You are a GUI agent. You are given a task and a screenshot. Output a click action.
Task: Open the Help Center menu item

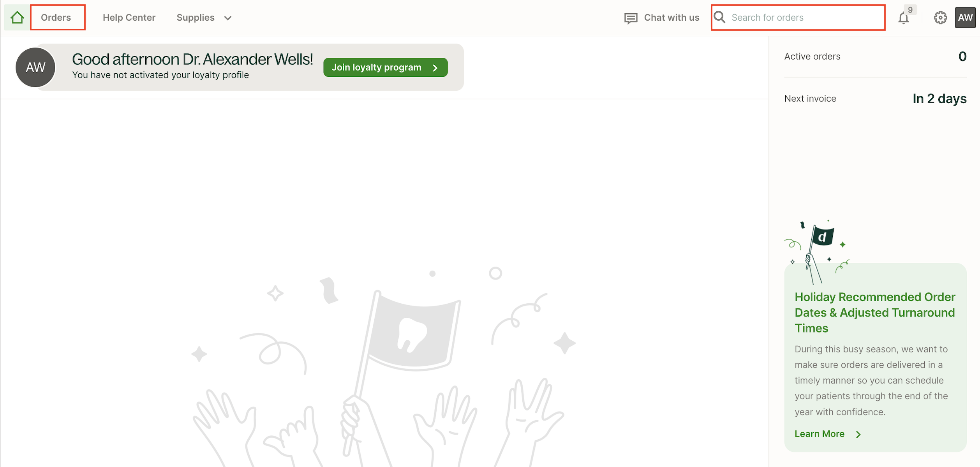(129, 18)
